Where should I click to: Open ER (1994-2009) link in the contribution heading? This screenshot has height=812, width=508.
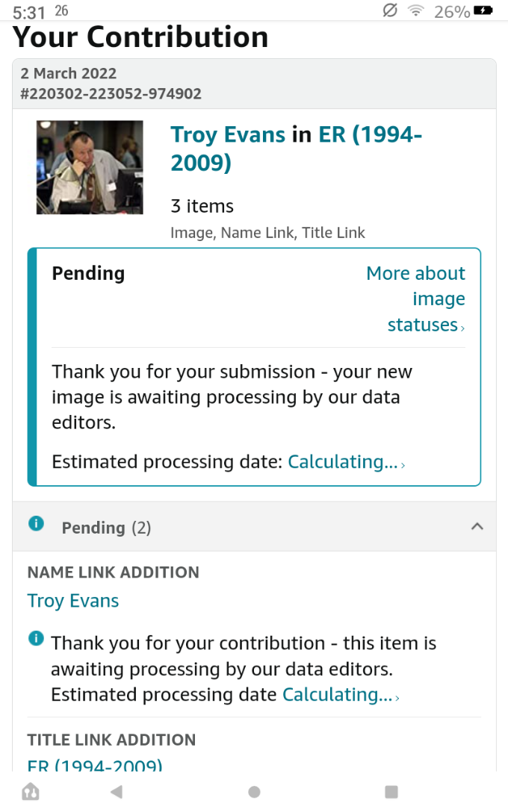[371, 135]
